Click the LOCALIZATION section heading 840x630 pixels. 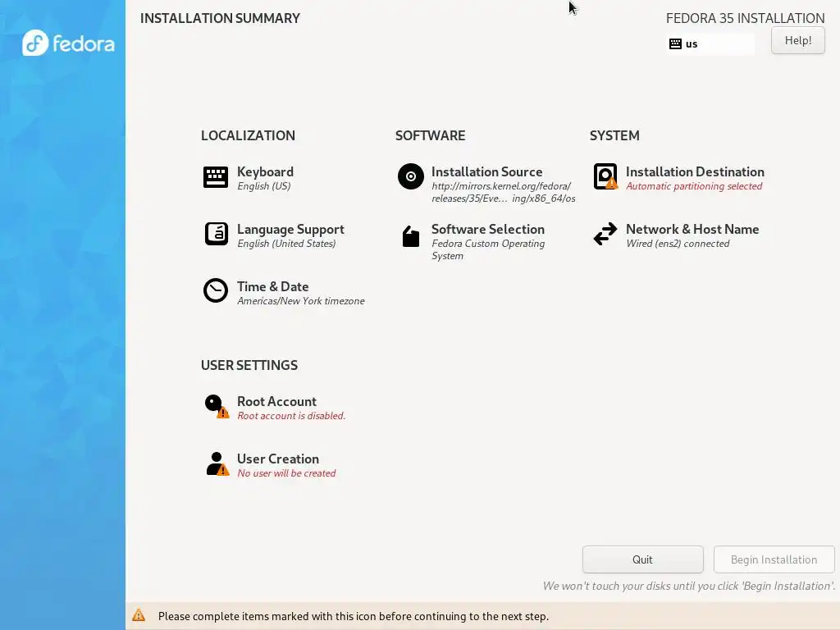248,135
